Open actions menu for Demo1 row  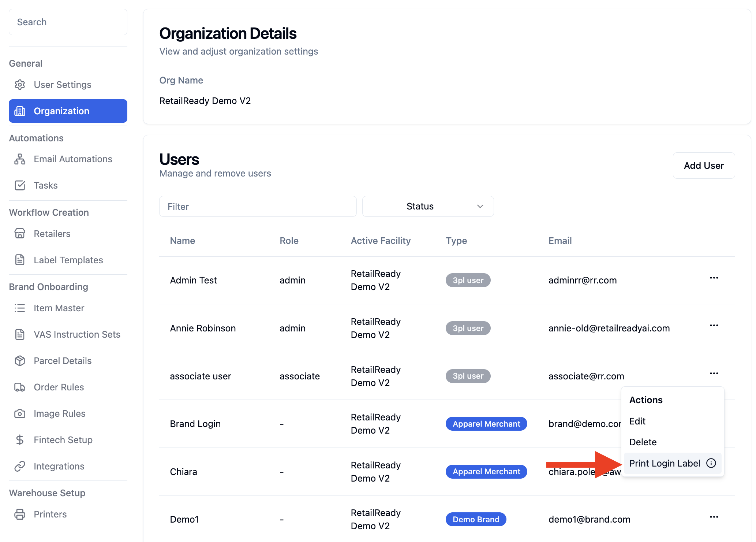(714, 517)
